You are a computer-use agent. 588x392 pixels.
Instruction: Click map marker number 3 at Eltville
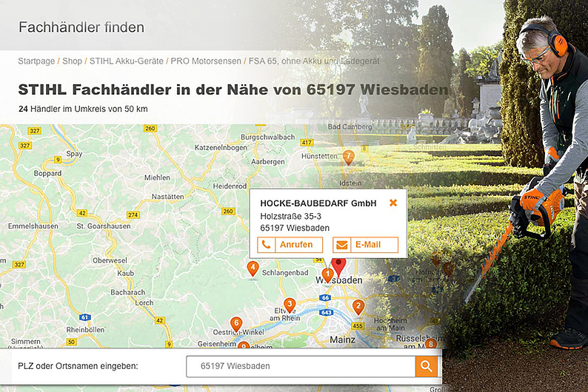click(x=289, y=305)
